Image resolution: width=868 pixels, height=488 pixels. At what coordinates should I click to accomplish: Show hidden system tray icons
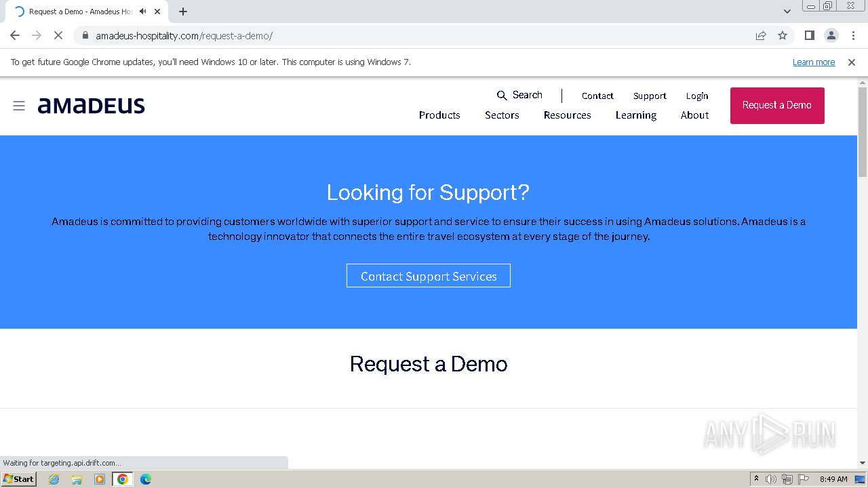pyautogui.click(x=756, y=479)
